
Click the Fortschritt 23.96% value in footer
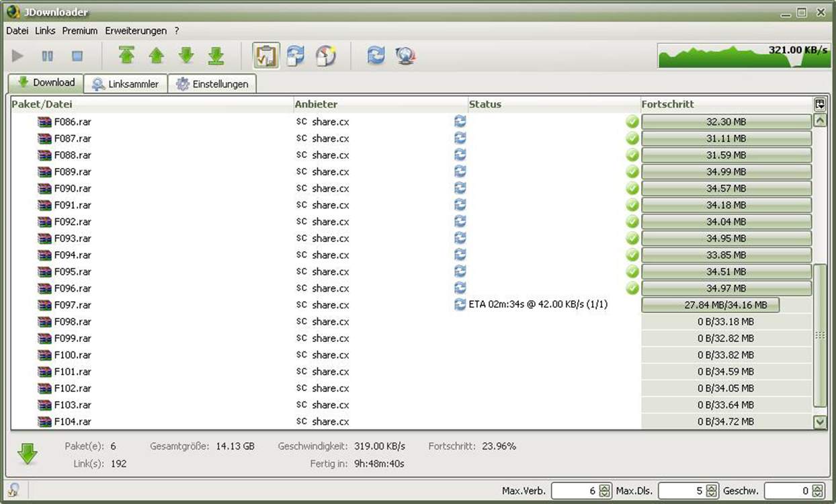click(x=499, y=446)
